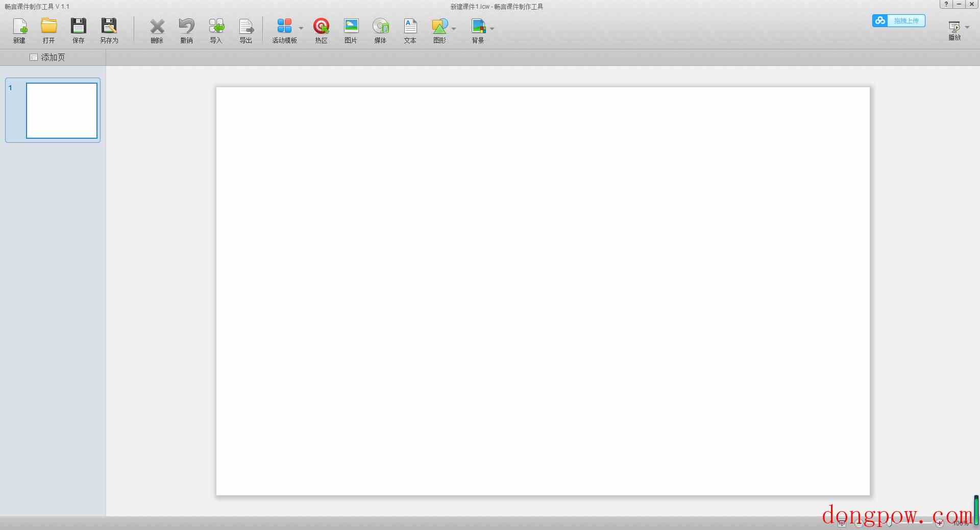Save the courseware using 保存
The width and height of the screenshot is (980, 530).
[79, 31]
